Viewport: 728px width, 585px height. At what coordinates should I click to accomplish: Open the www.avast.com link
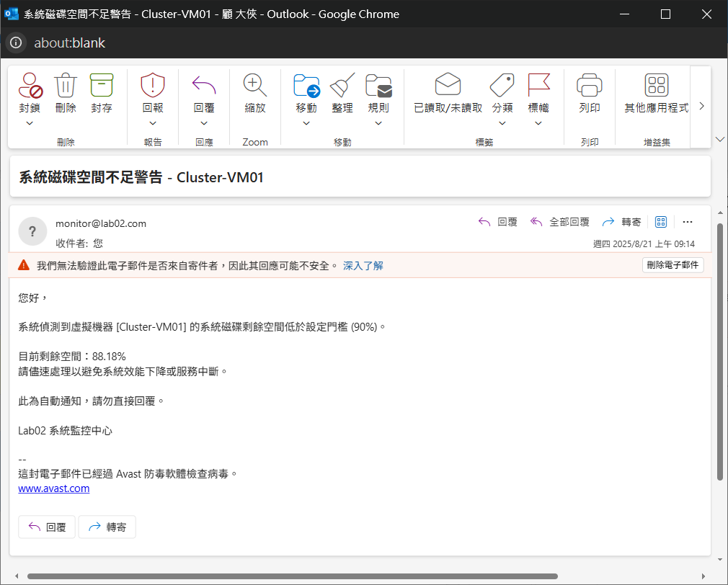54,488
